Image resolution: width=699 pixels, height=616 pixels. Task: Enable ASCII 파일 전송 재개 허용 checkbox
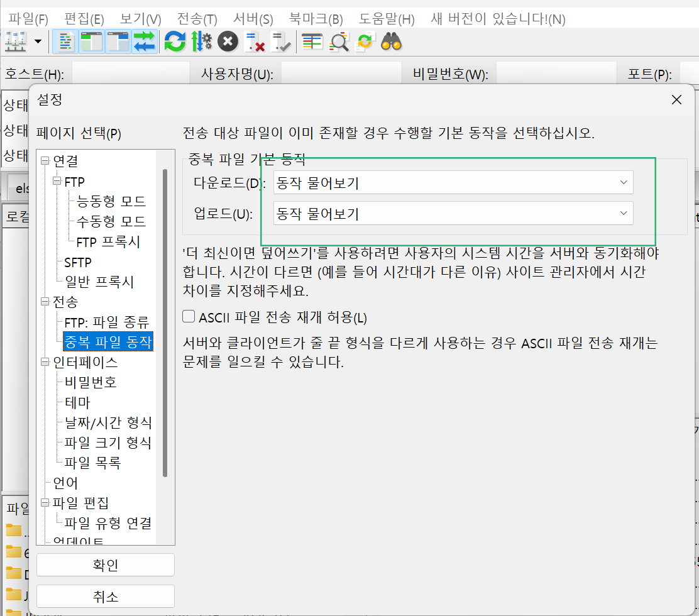[188, 317]
